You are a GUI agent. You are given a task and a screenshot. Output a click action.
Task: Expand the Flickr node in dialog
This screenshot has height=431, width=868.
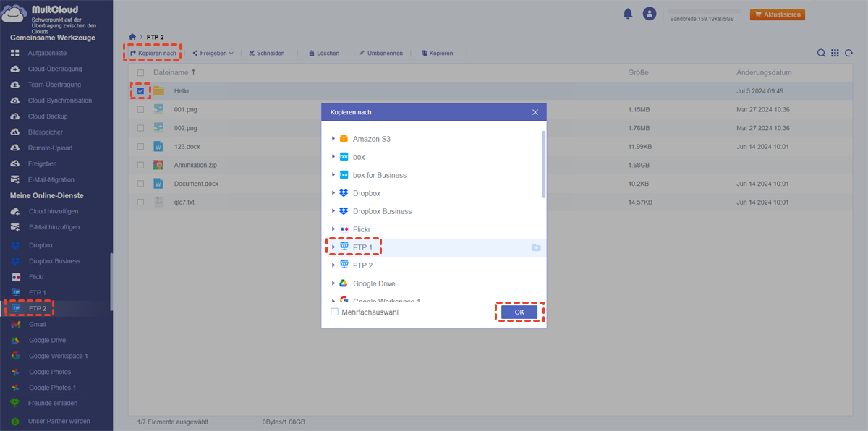[x=333, y=229]
